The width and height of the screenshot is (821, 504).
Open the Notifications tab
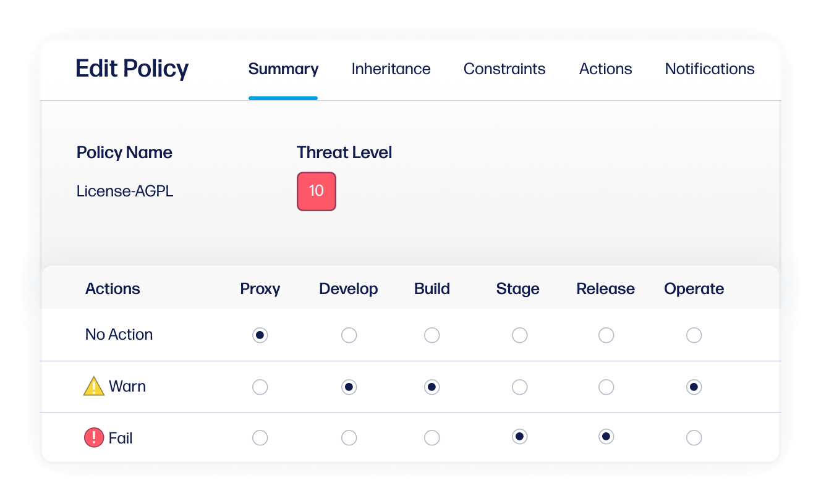pos(709,69)
